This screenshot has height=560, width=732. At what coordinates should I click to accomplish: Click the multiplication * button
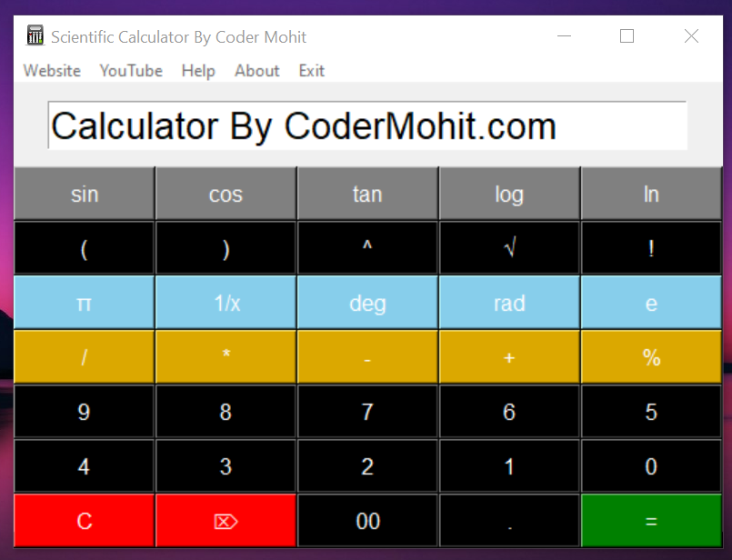pos(226,357)
